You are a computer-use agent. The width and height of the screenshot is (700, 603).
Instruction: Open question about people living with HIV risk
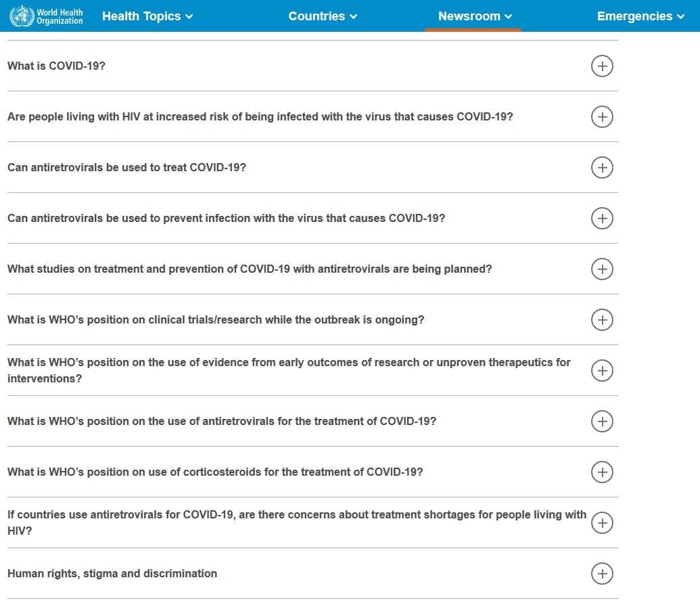click(x=260, y=116)
